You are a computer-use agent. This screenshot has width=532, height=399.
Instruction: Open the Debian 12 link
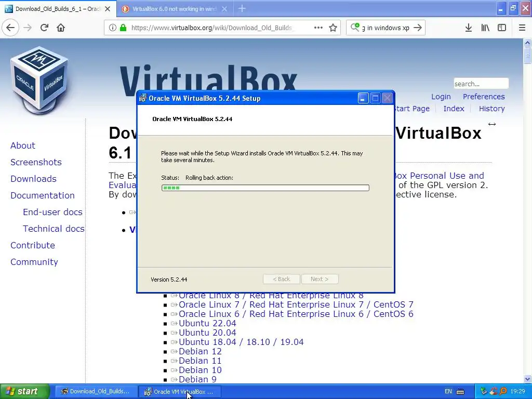tap(200, 352)
